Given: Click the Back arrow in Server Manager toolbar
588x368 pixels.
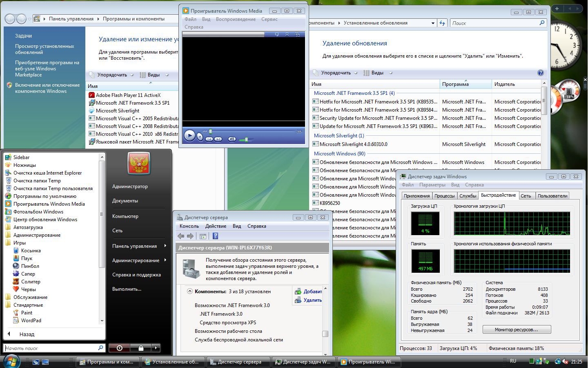Looking at the screenshot, I should 181,236.
